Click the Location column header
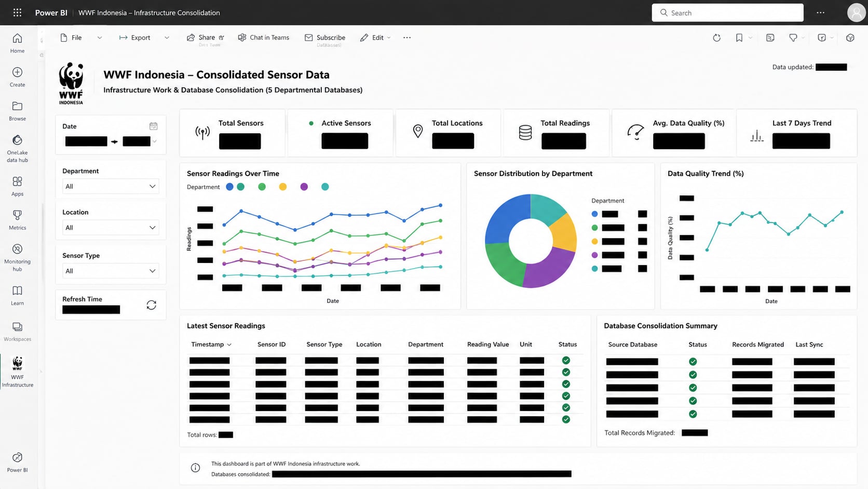 pyautogui.click(x=369, y=345)
